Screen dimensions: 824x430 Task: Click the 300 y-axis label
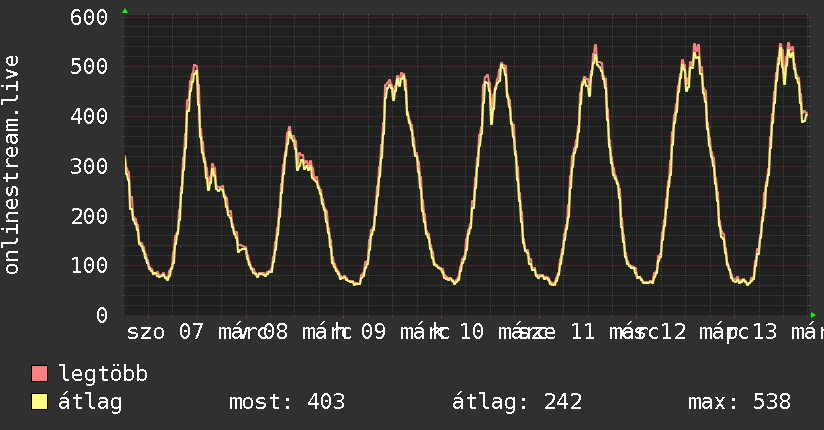point(89,166)
